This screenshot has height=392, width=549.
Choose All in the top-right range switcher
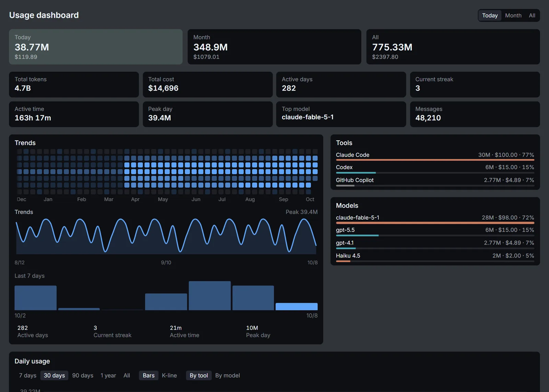[x=532, y=15]
